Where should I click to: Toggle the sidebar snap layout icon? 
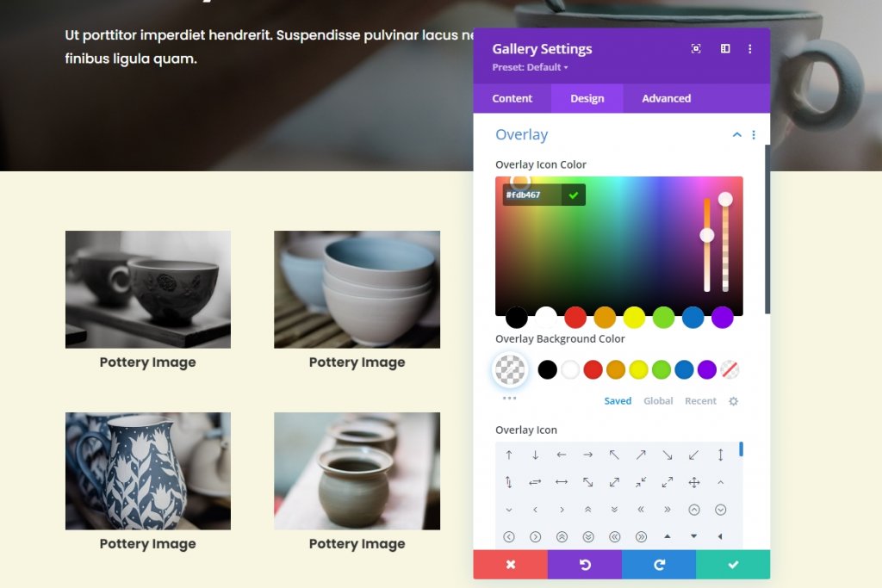(x=725, y=49)
